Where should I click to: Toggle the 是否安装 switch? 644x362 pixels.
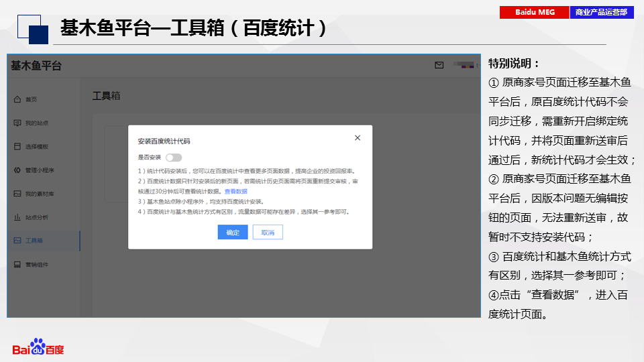coord(174,158)
